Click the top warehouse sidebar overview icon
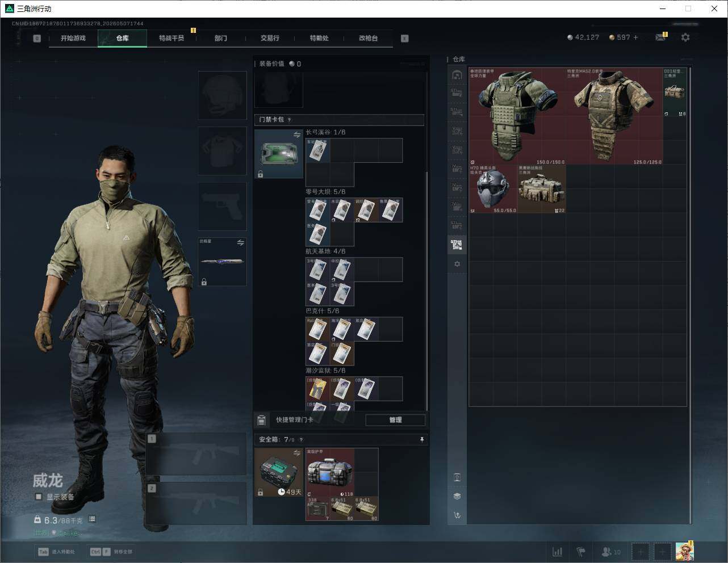Viewport: 728px width, 563px height. click(x=457, y=75)
